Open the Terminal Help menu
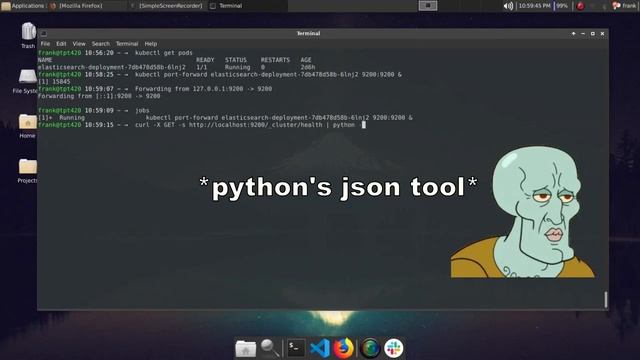640x360 pixels. pyautogui.click(x=151, y=44)
